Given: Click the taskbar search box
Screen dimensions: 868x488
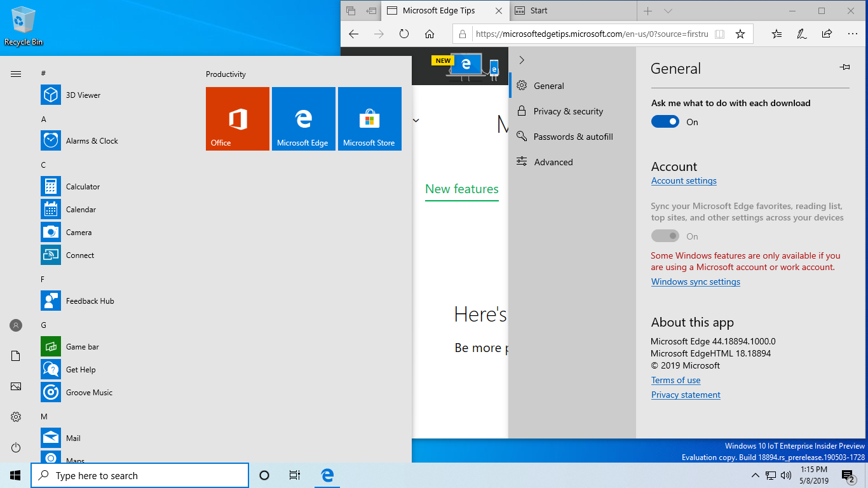Looking at the screenshot, I should (x=140, y=475).
